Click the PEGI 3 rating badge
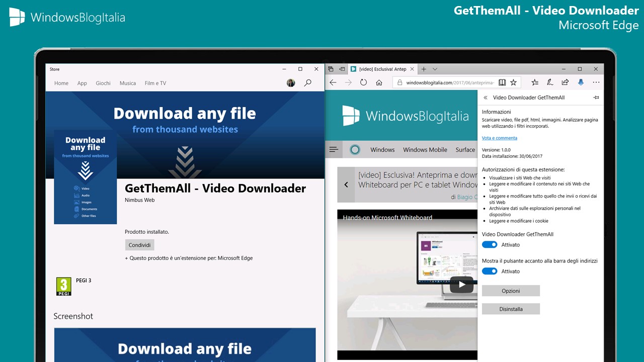Viewport: 644px width, 362px height. pos(63,286)
